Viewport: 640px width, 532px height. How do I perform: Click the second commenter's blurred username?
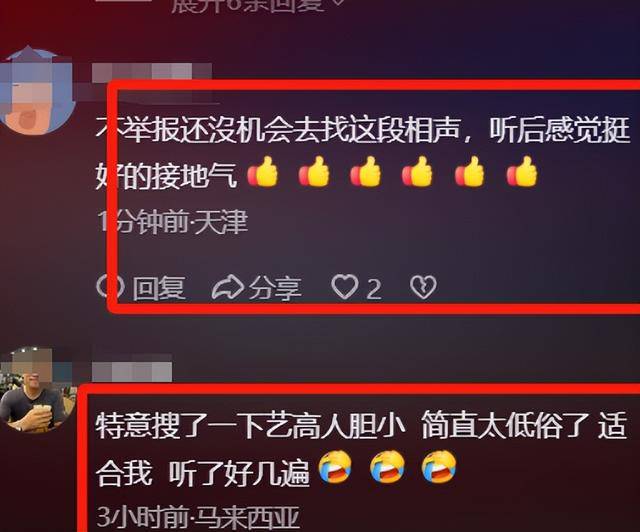pos(132,372)
